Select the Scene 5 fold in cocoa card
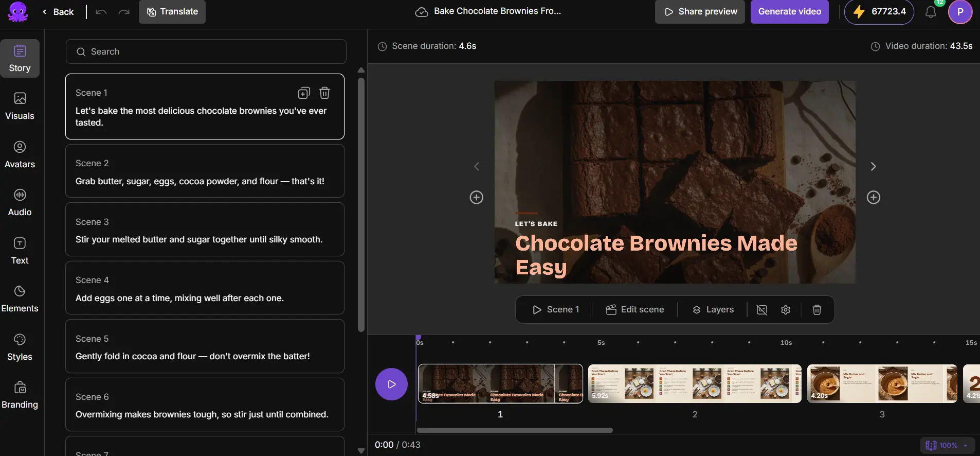 pos(205,346)
